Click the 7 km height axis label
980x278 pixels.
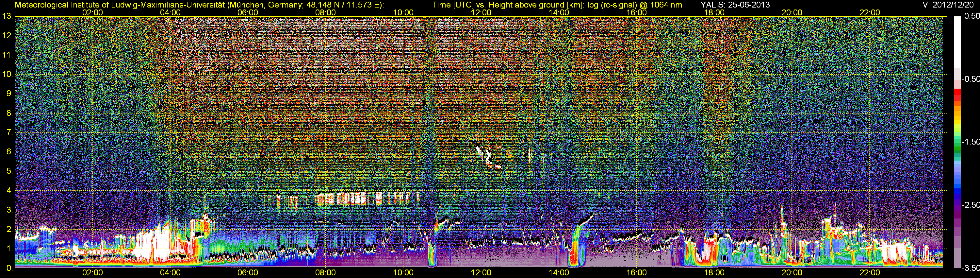(10, 132)
